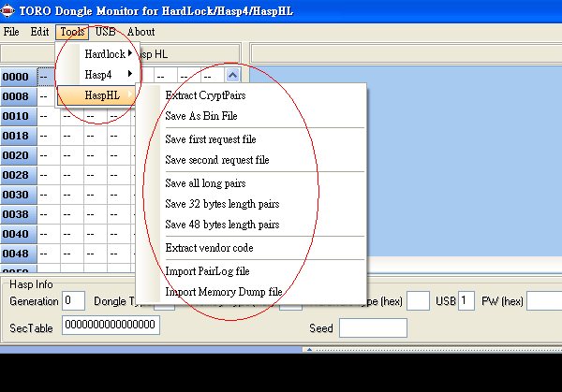
Task: Select row header 0008
Action: pos(19,96)
